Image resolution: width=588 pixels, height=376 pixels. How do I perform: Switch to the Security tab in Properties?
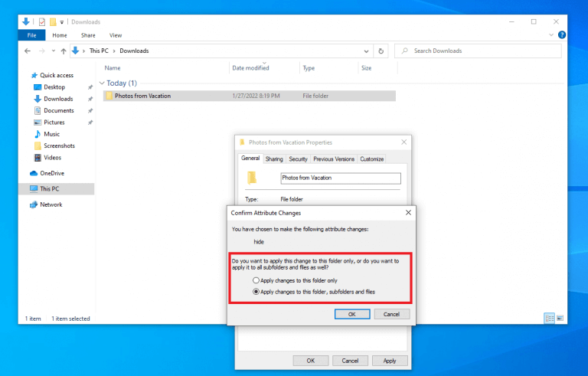pyautogui.click(x=298, y=159)
